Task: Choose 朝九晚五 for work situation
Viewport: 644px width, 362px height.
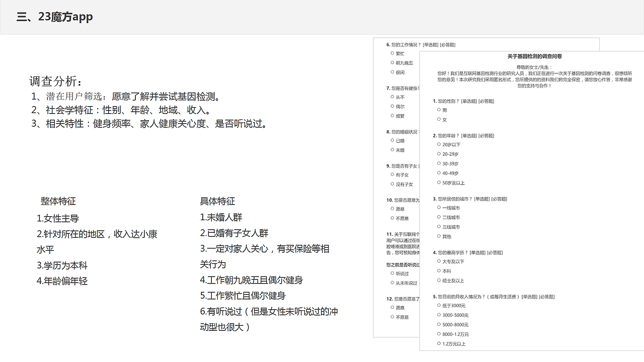Action: click(x=392, y=62)
